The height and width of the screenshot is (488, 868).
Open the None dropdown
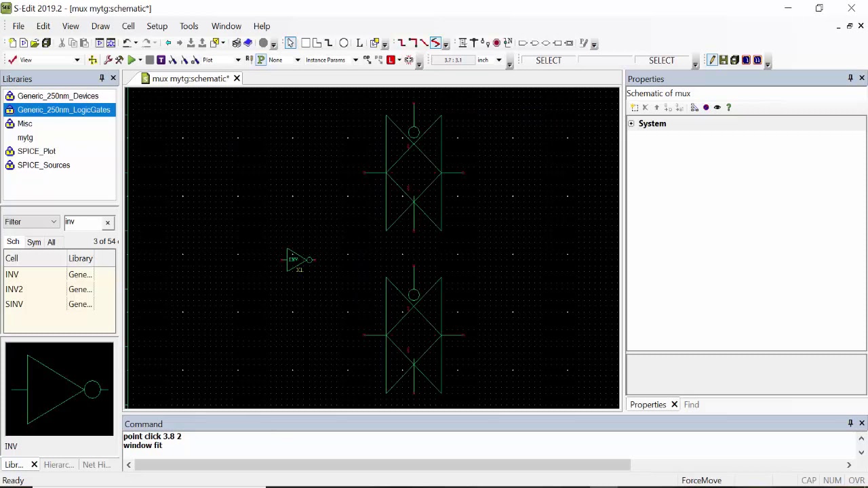pos(297,60)
